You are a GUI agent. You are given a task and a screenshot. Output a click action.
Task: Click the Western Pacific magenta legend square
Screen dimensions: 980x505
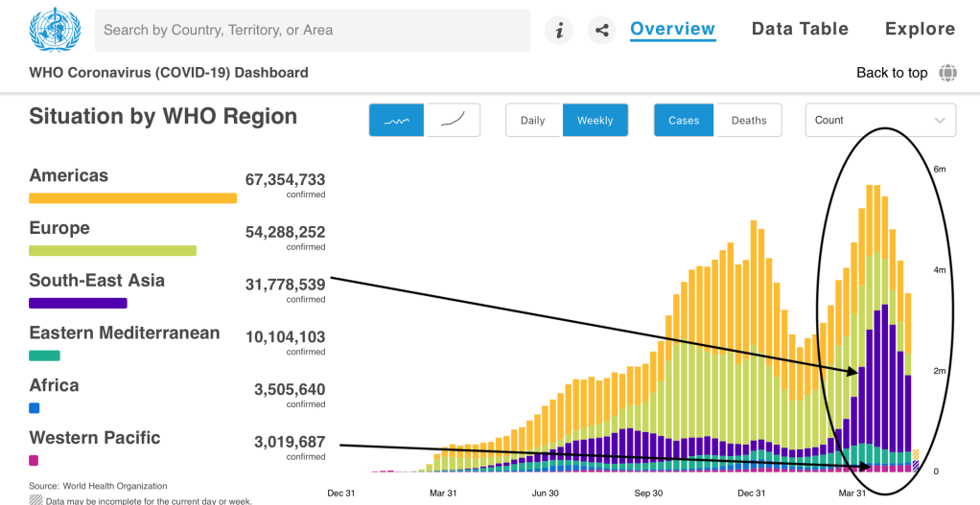click(35, 460)
